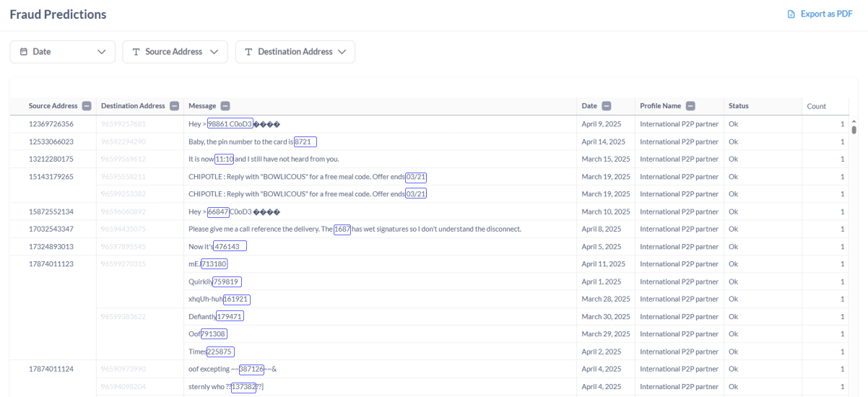868x397 pixels.
Task: Click the minus icon beside Source Address header
Action: pos(87,106)
